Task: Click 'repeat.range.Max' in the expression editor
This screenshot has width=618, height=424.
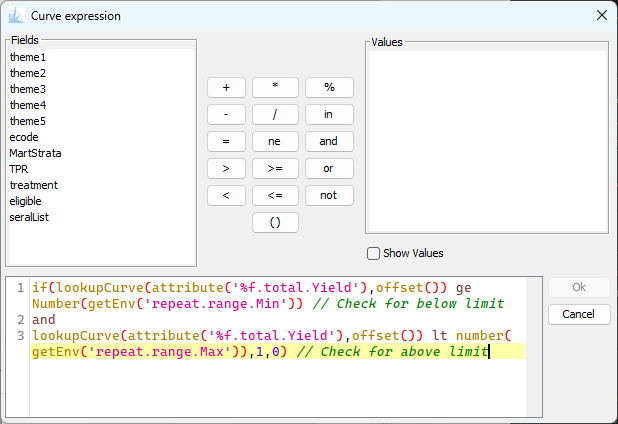Action: (x=159, y=351)
